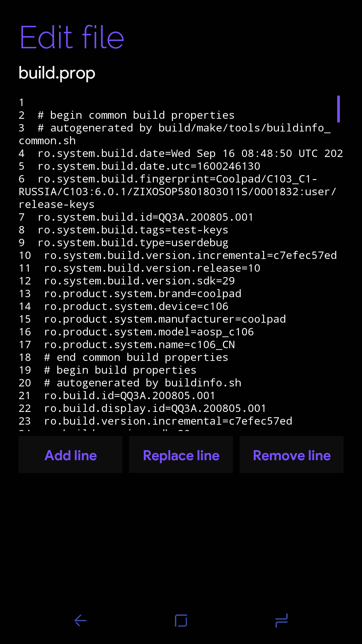Click the Edit file page title
362x644 pixels.
click(72, 37)
